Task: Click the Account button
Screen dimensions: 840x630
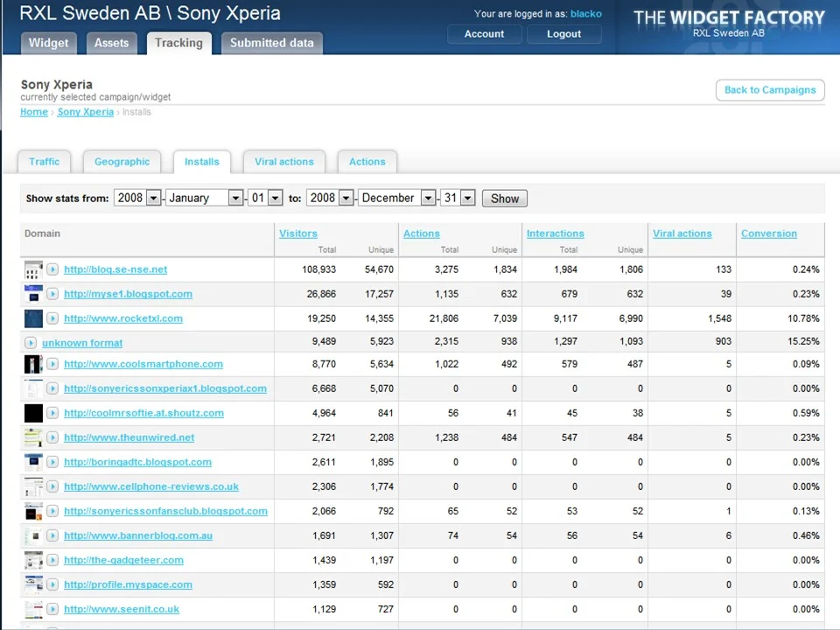Action: tap(484, 34)
